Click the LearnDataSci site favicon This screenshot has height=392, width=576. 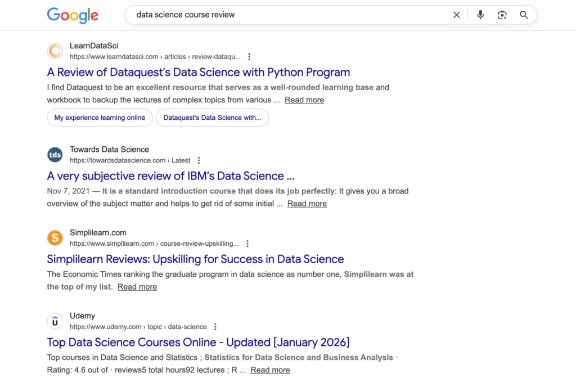55,51
